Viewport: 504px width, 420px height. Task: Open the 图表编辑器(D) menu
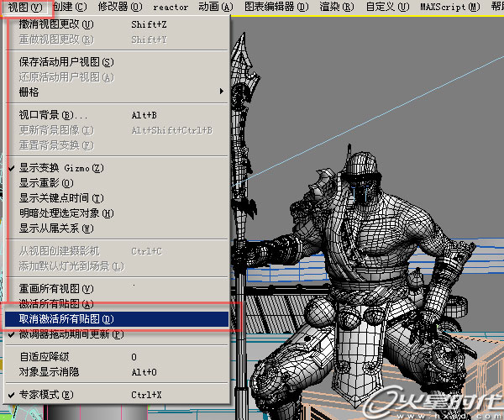pyautogui.click(x=276, y=7)
